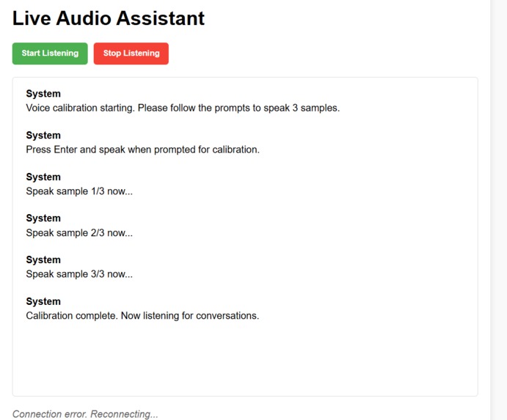Click the page scrollbar track on the right
The image size is (507, 420).
coord(498,210)
